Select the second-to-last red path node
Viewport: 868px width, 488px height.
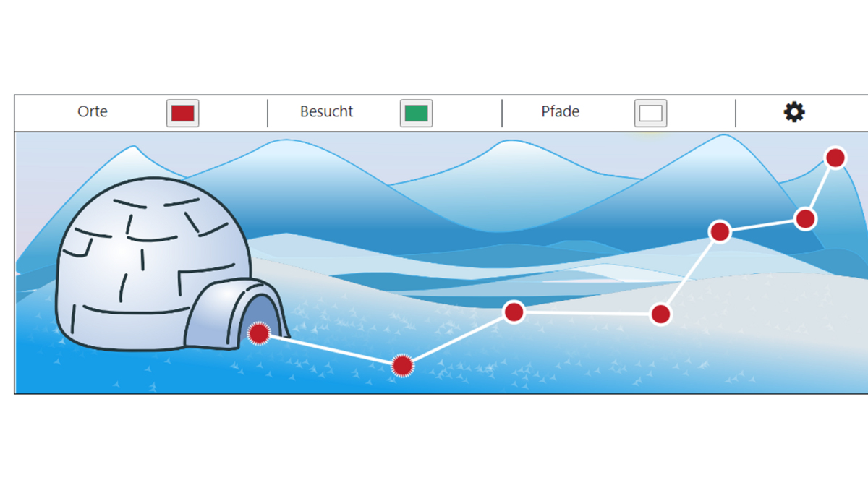805,218
